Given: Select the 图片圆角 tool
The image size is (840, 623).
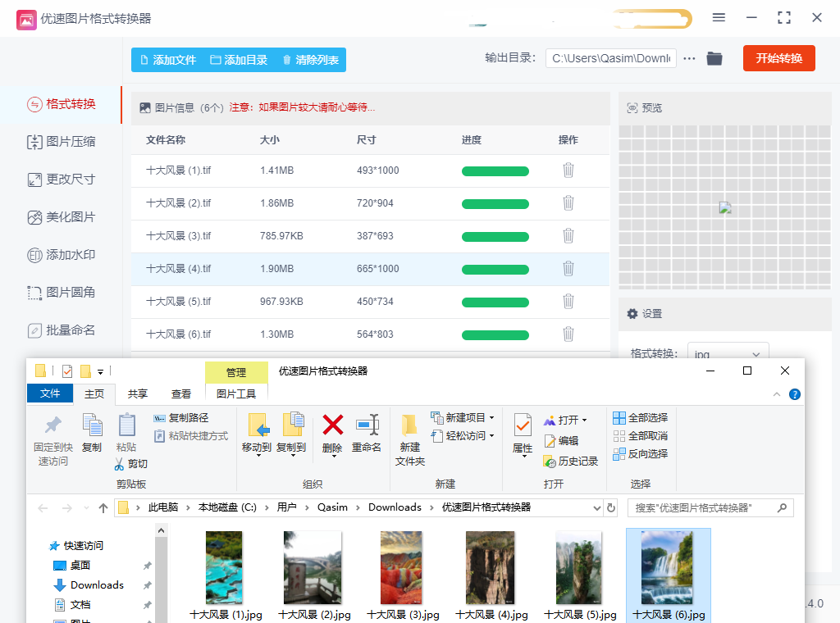Looking at the screenshot, I should (62, 293).
